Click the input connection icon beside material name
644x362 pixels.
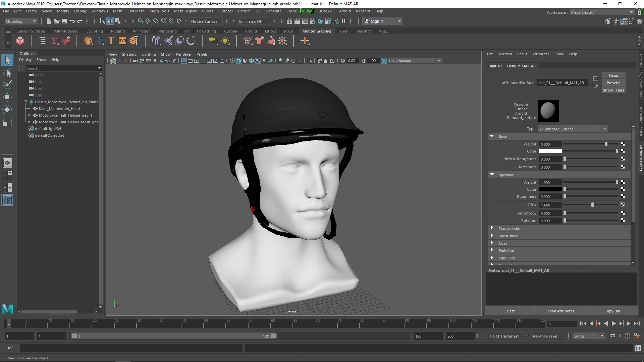(x=595, y=78)
